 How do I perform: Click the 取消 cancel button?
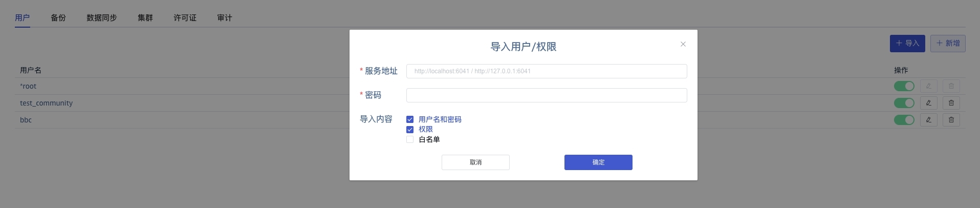pyautogui.click(x=475, y=162)
